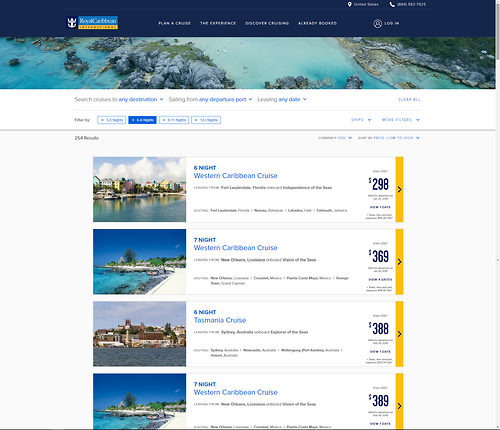This screenshot has width=500, height=430.
Task: Open the Already Booked menu
Action: pos(317,23)
